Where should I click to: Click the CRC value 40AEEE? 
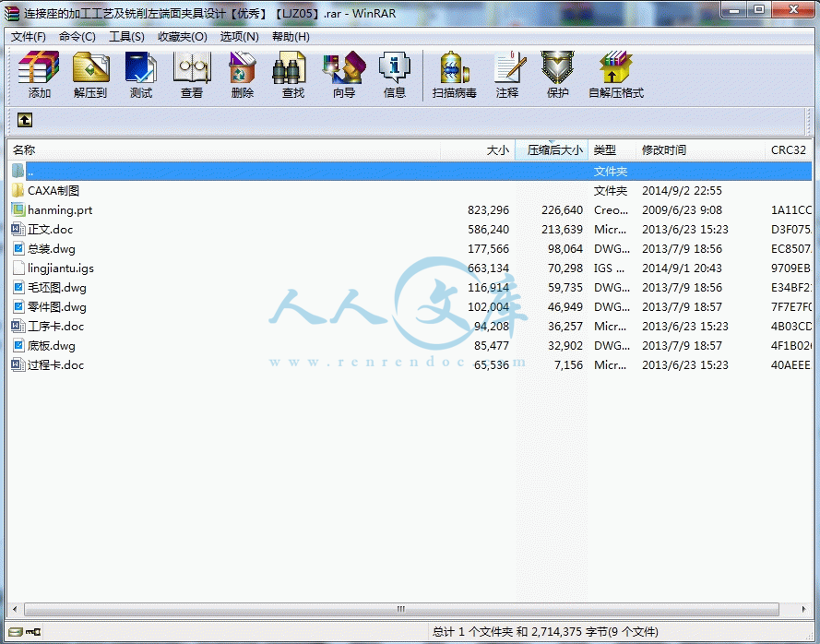tap(790, 364)
